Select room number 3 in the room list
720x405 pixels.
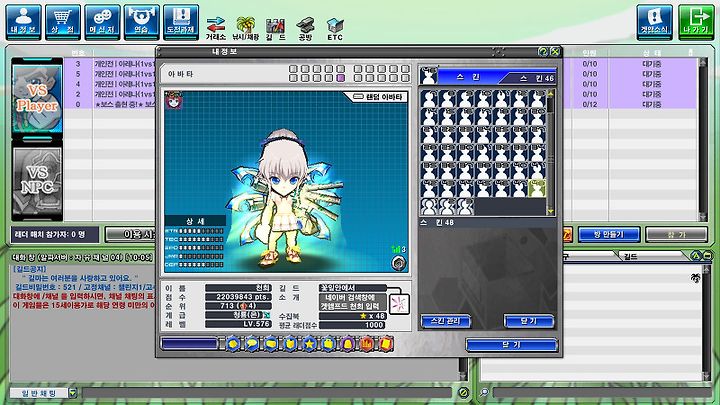(x=78, y=64)
